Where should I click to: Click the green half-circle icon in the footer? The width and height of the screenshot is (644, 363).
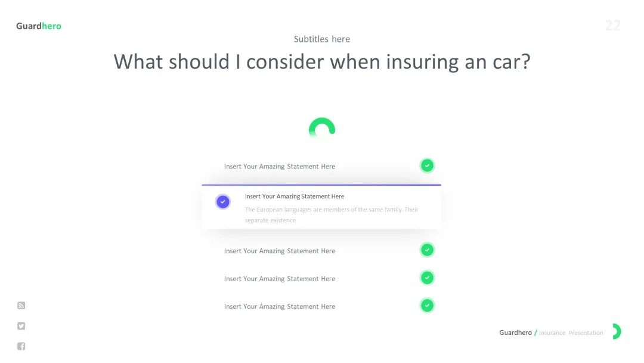point(616,332)
